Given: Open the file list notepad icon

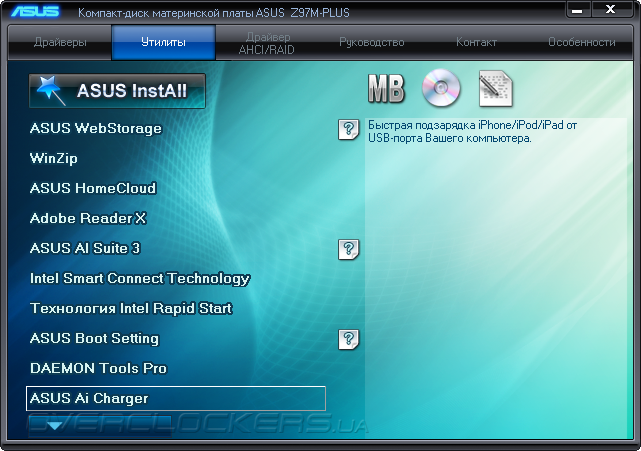Looking at the screenshot, I should click(495, 88).
